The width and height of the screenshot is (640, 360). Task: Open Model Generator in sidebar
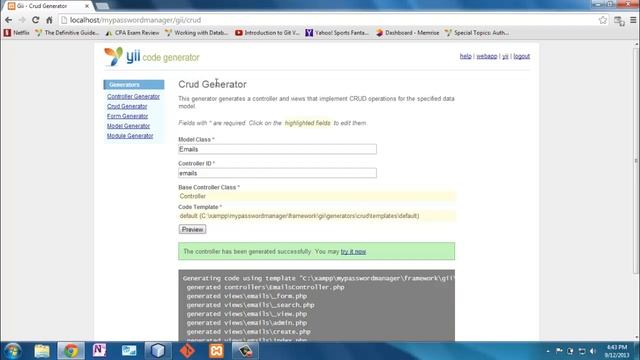click(x=128, y=126)
